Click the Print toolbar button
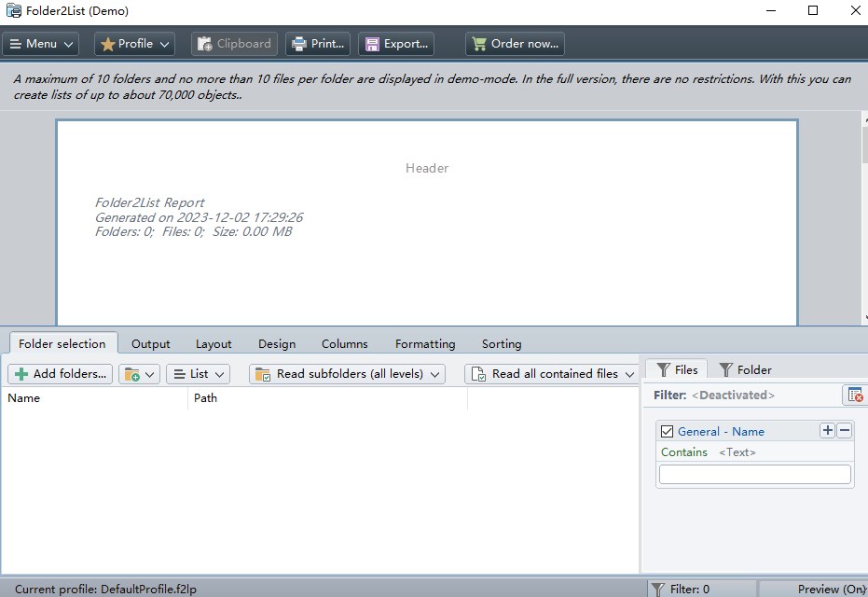The height and width of the screenshot is (597, 868). 319,44
